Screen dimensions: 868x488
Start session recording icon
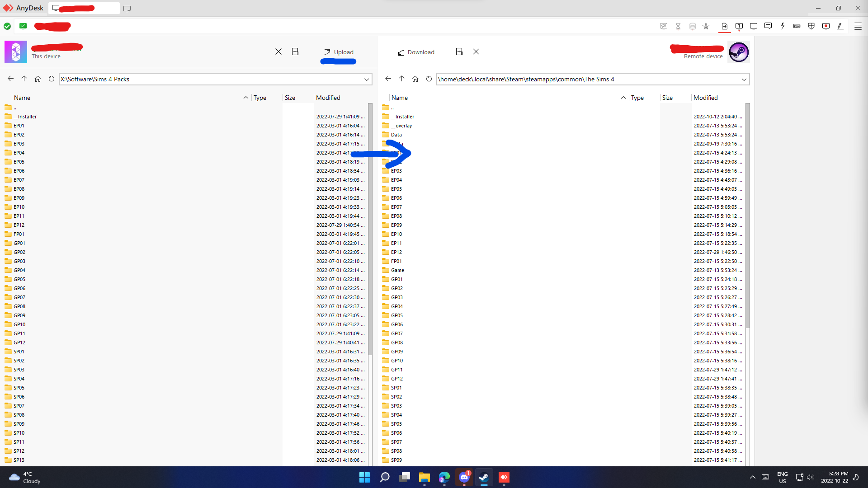(x=826, y=26)
